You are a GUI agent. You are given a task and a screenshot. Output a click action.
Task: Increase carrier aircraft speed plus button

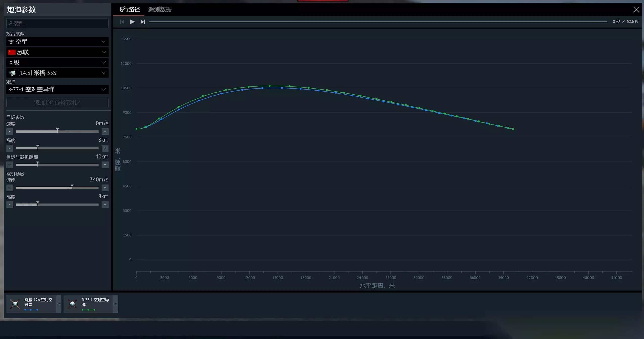105,188
